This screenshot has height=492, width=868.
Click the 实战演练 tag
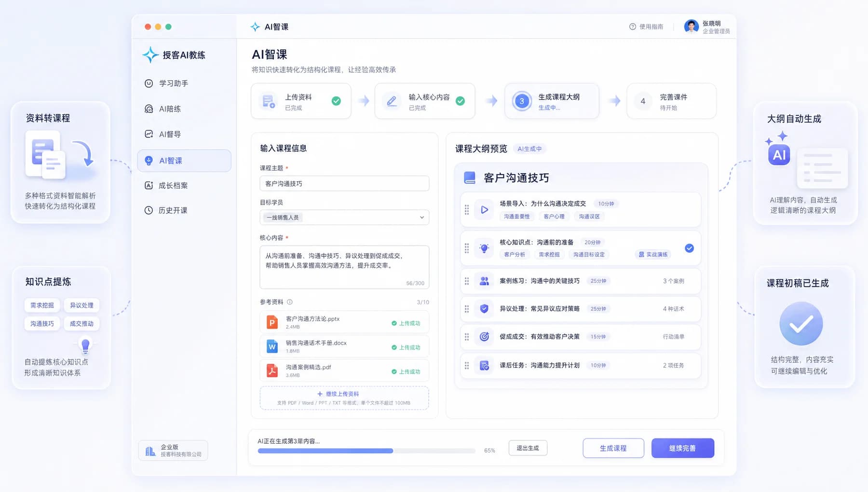click(653, 255)
